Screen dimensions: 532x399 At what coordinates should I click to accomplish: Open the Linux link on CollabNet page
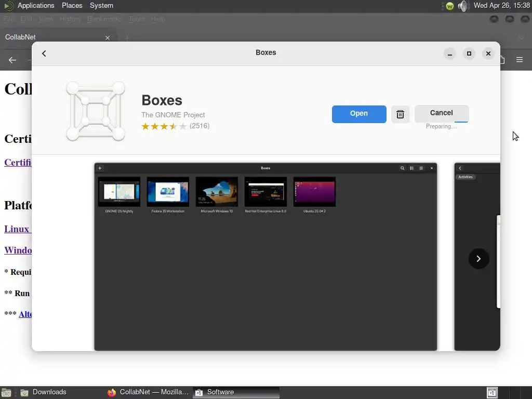[x=18, y=229]
